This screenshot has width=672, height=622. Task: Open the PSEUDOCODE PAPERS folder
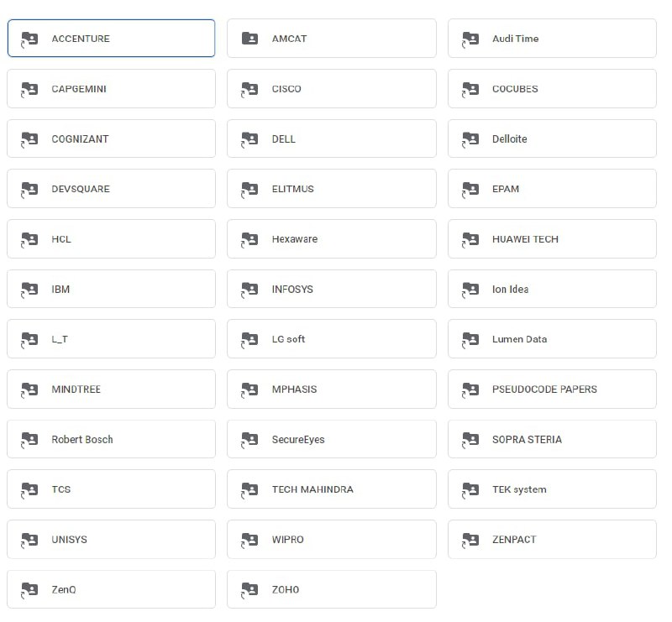pyautogui.click(x=552, y=389)
